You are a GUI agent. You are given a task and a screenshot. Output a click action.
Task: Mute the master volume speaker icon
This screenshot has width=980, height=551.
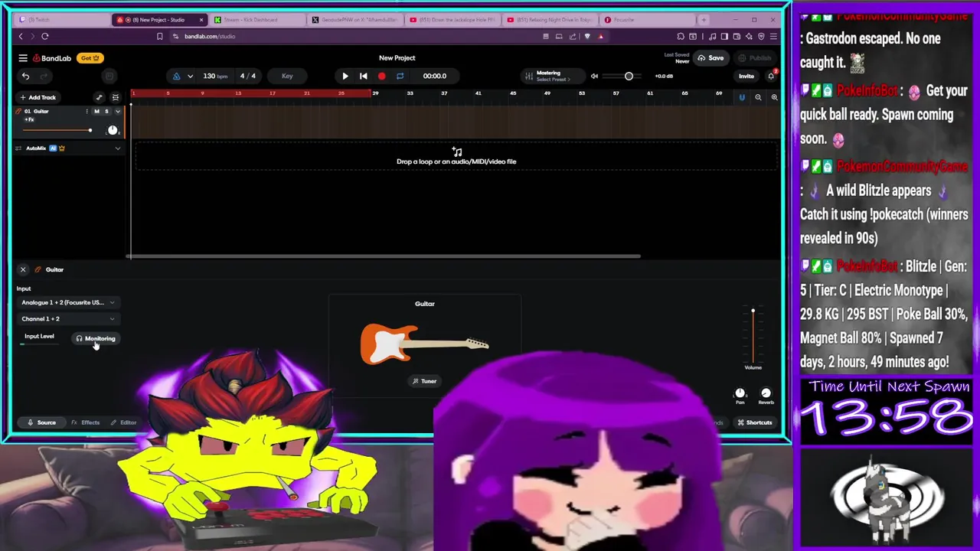point(594,76)
